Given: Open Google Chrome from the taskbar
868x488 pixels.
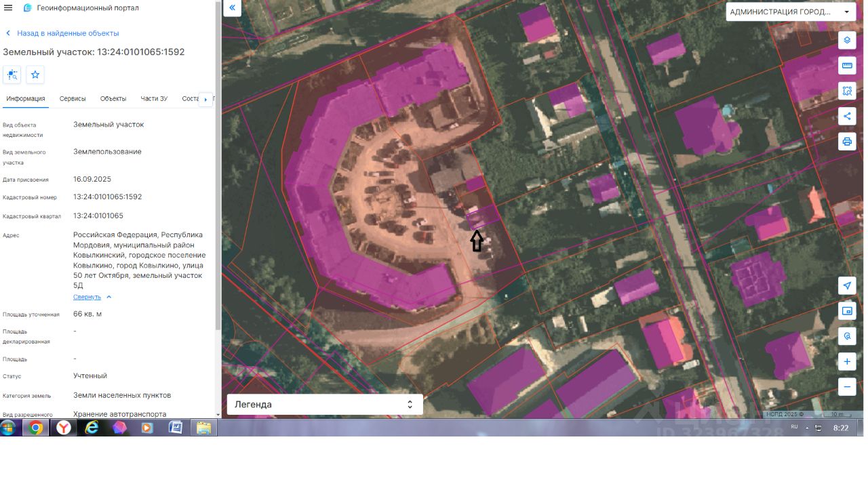Looking at the screenshot, I should pos(35,428).
